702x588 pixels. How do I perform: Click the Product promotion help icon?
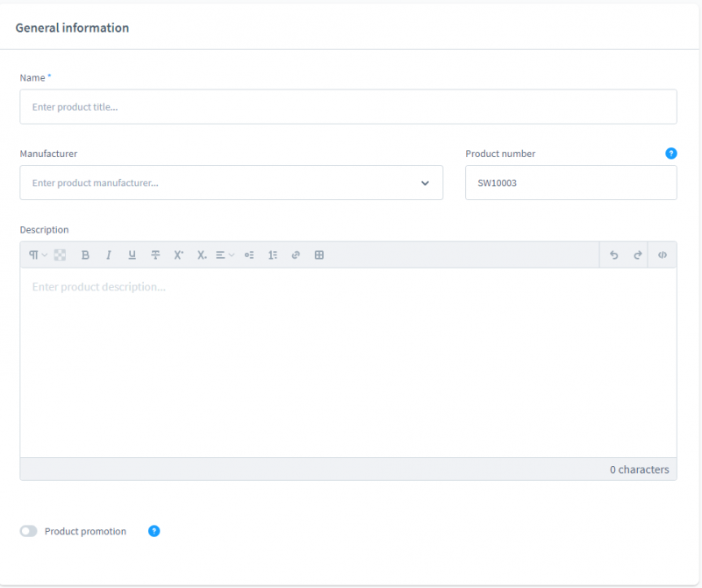[154, 531]
